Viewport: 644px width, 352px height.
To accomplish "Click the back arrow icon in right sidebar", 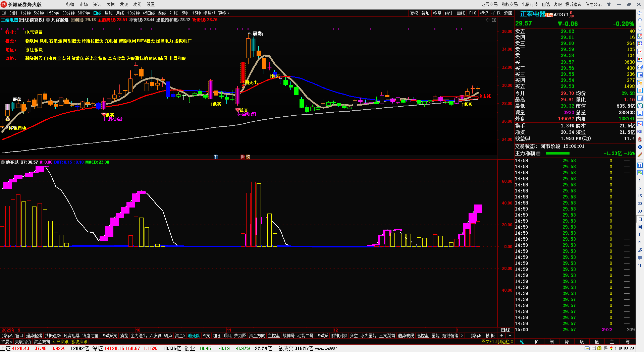I will point(640,13).
